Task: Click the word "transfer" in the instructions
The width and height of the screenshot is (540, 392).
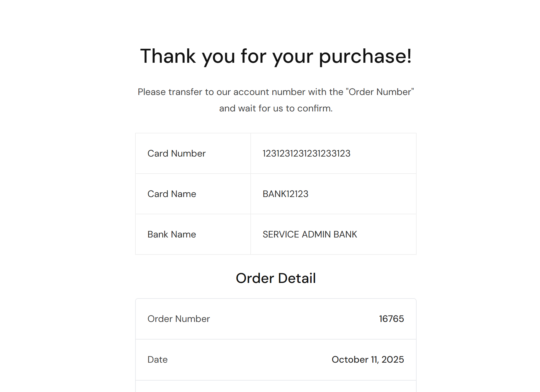Action: click(x=186, y=92)
